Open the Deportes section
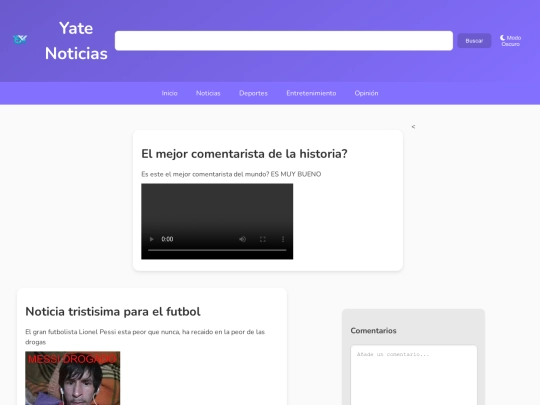The width and height of the screenshot is (540, 405). (253, 93)
